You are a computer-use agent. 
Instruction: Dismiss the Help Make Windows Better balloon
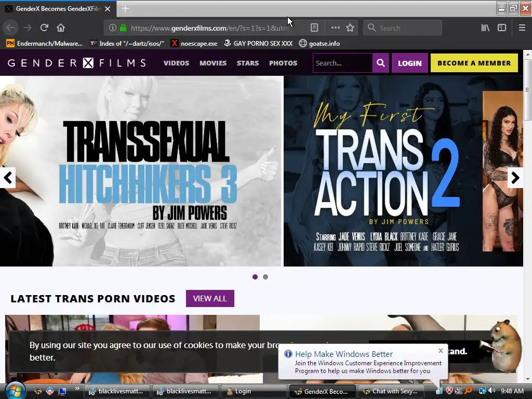coord(441,351)
